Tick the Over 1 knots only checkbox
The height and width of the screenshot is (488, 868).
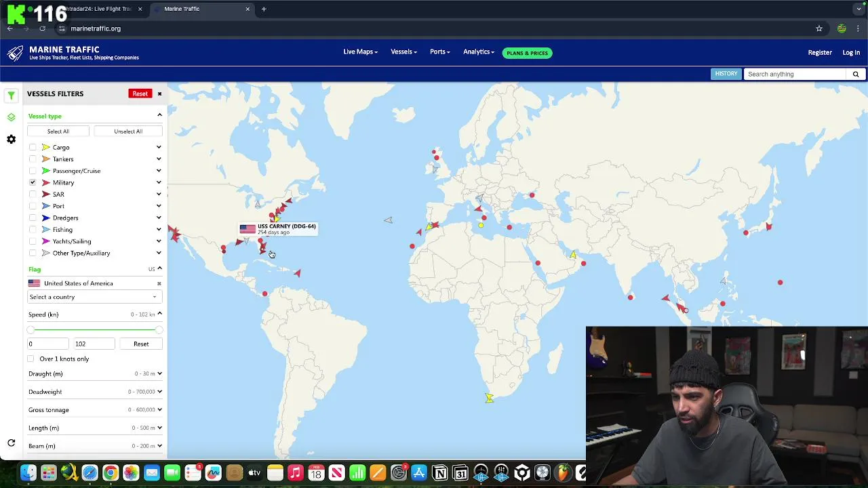[x=31, y=359]
